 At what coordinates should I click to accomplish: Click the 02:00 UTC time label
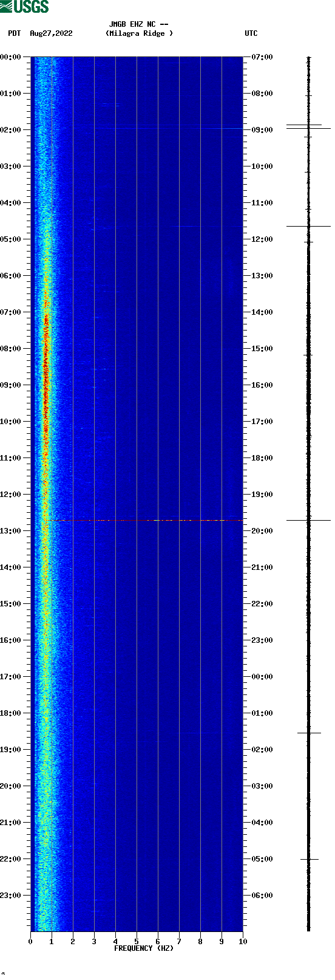point(262,750)
